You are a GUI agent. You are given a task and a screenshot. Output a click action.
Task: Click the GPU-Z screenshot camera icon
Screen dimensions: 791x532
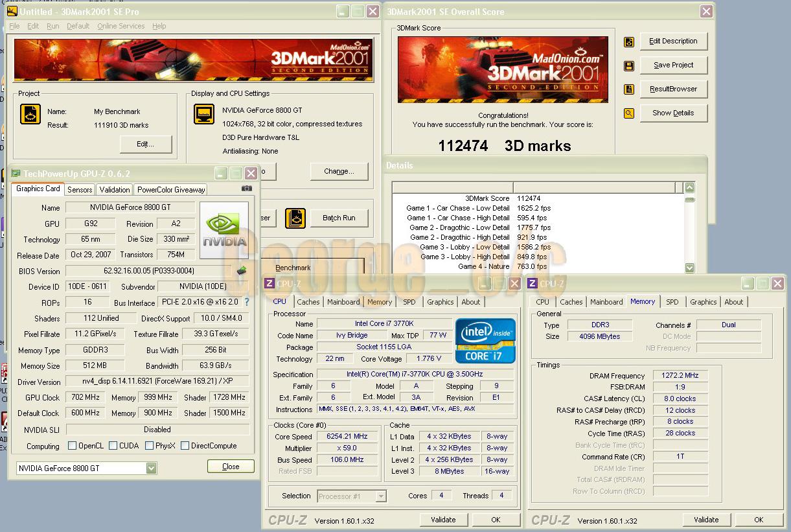click(247, 189)
